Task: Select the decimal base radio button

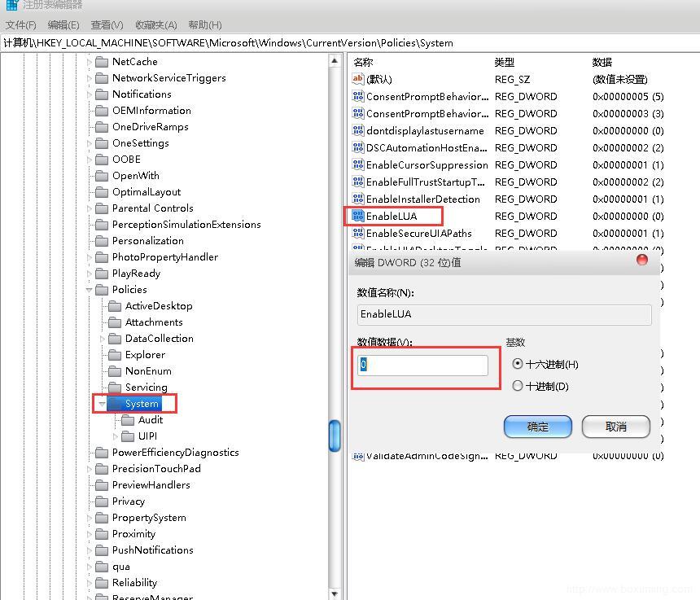Action: (x=518, y=386)
